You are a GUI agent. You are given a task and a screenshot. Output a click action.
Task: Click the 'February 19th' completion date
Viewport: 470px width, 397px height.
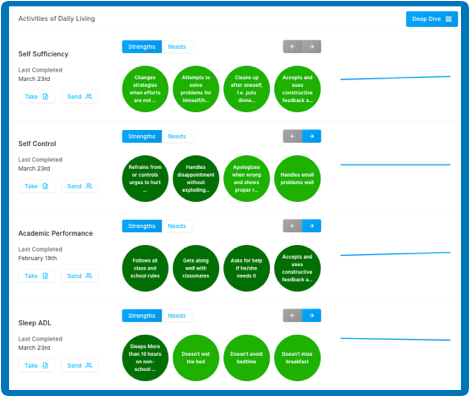pyautogui.click(x=37, y=258)
